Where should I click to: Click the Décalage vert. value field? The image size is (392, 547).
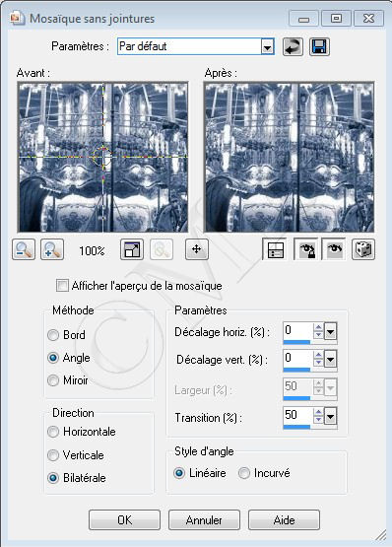(297, 359)
